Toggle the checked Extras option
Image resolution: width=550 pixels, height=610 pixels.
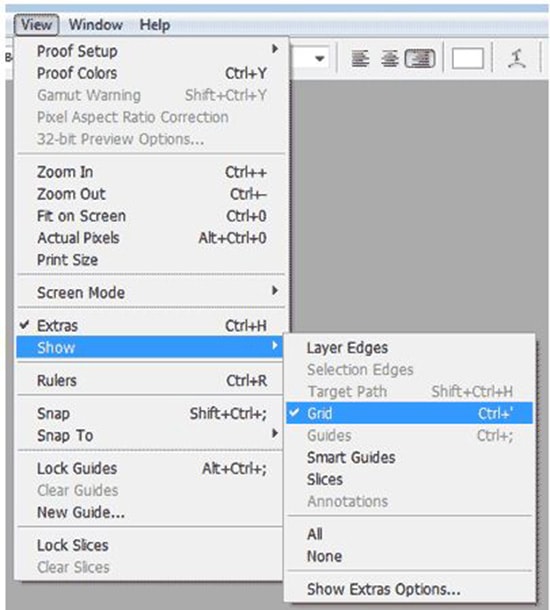[151, 326]
